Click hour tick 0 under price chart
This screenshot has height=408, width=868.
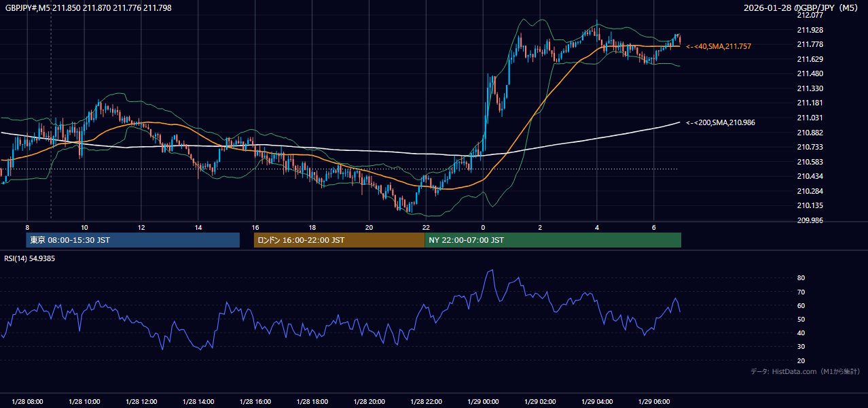[483, 227]
